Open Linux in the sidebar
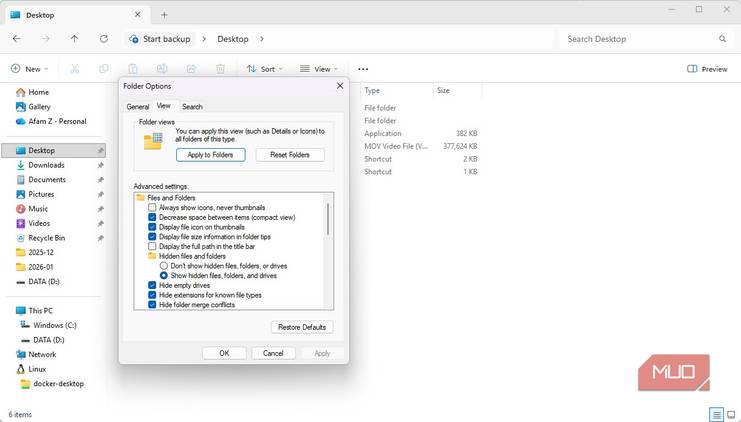The width and height of the screenshot is (741, 422). tap(31, 369)
